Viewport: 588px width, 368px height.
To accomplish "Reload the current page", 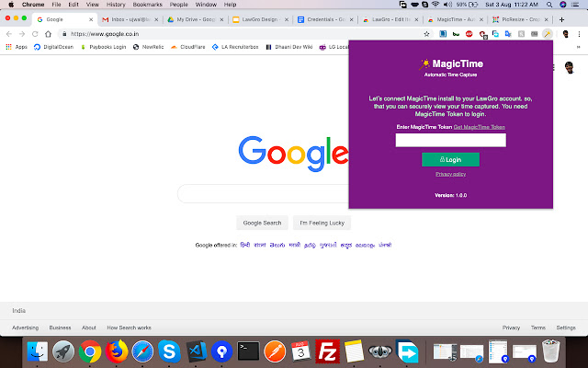I will pos(35,34).
